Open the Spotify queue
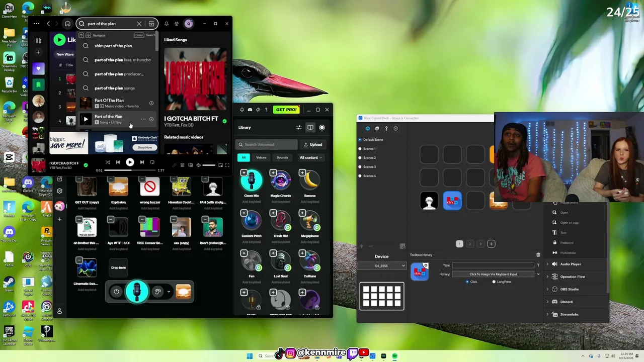The image size is (644, 362). (183, 165)
